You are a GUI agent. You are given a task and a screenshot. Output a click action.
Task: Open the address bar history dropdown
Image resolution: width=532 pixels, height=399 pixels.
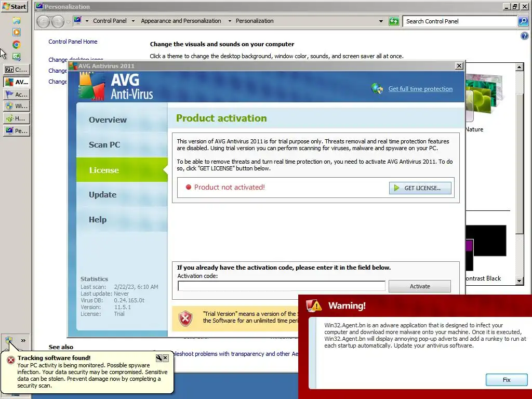click(x=381, y=21)
